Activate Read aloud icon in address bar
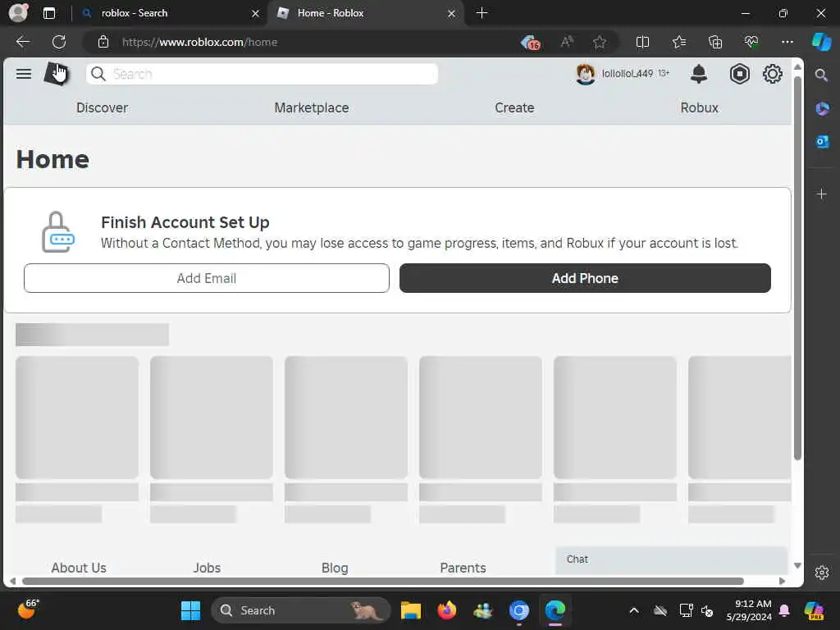This screenshot has height=630, width=840. tap(567, 42)
